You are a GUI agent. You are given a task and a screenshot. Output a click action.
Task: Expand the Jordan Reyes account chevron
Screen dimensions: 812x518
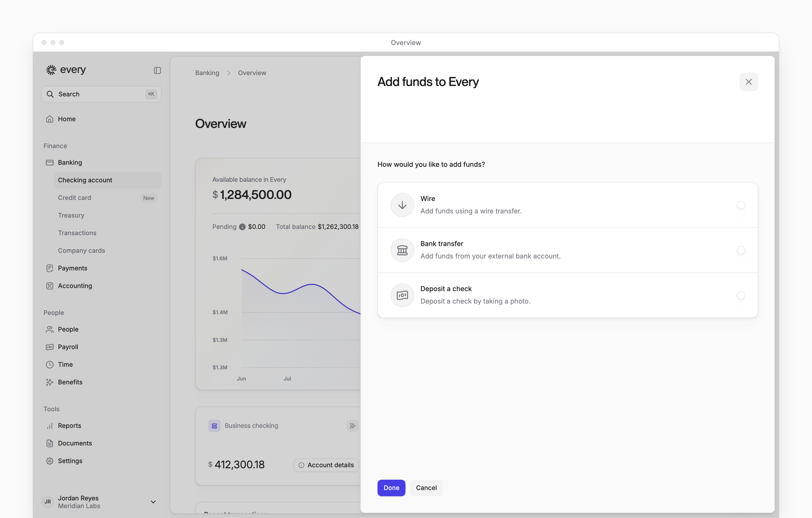coord(153,502)
